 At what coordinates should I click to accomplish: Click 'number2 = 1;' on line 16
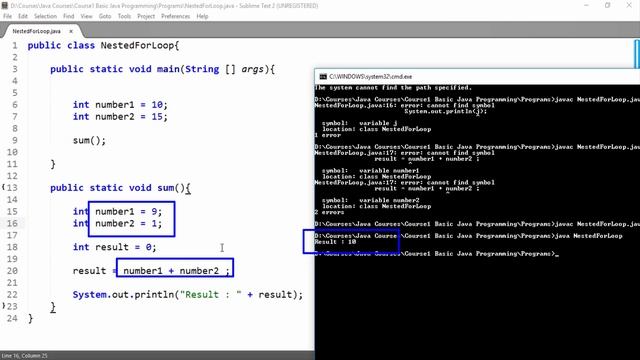[x=129, y=223]
